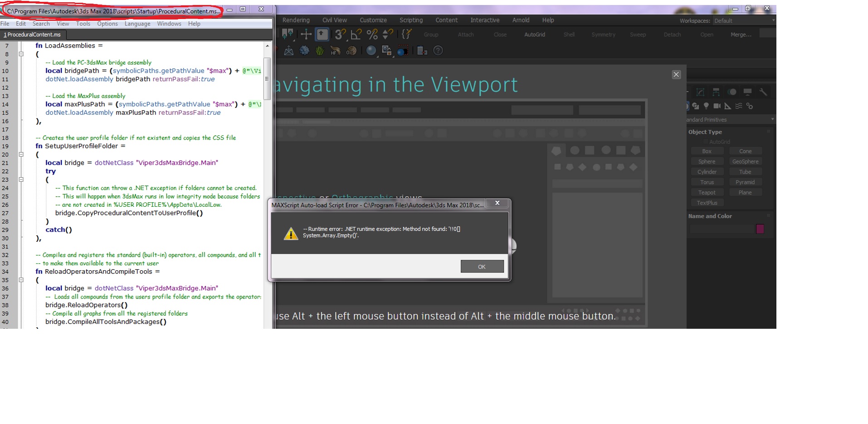
Task: Switch to the Hierarchy command panel tab
Action: (x=716, y=92)
